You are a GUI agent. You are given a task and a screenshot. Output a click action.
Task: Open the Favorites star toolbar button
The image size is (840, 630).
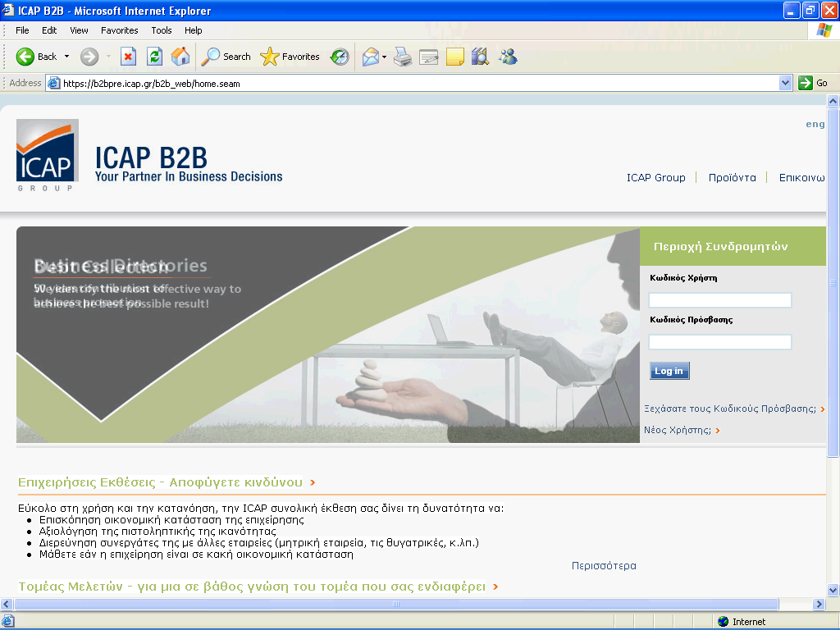[x=290, y=57]
